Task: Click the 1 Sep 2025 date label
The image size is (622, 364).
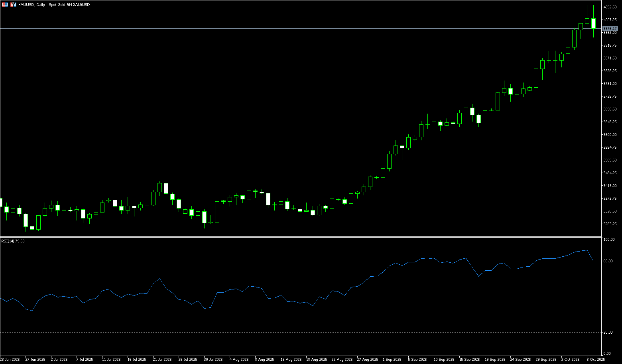Action: pos(392,360)
